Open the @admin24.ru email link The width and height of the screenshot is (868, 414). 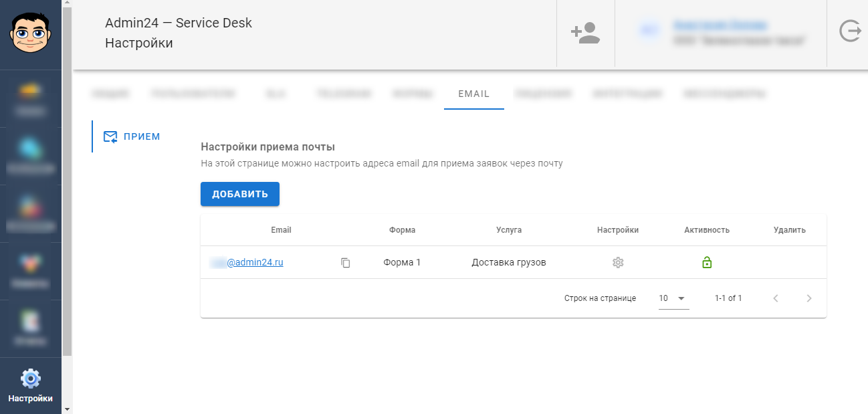pos(247,262)
